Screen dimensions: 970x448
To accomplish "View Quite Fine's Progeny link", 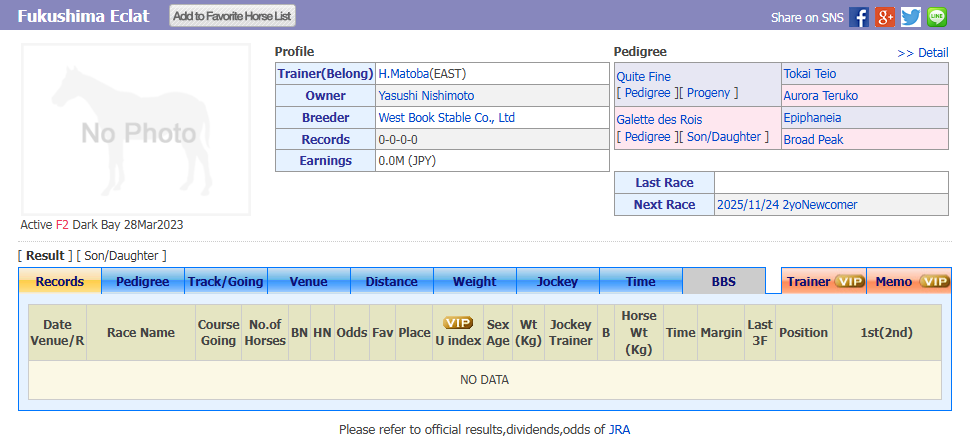I will pyautogui.click(x=708, y=93).
